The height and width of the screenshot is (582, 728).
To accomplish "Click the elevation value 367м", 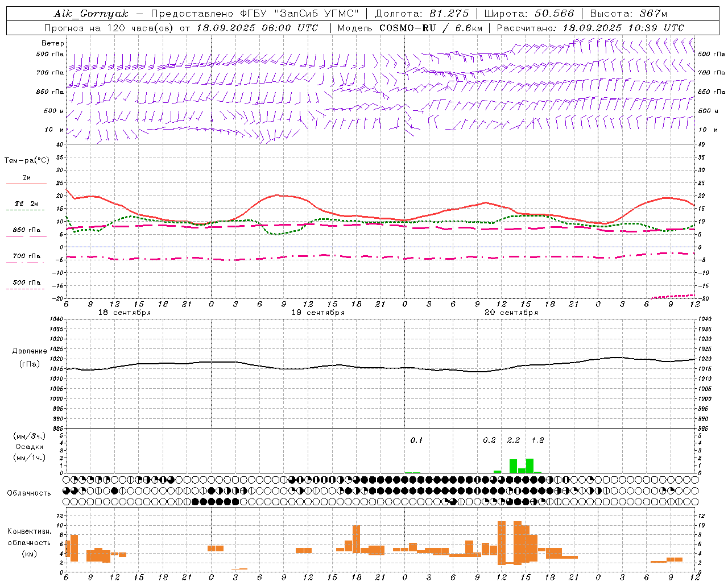I will [x=653, y=14].
